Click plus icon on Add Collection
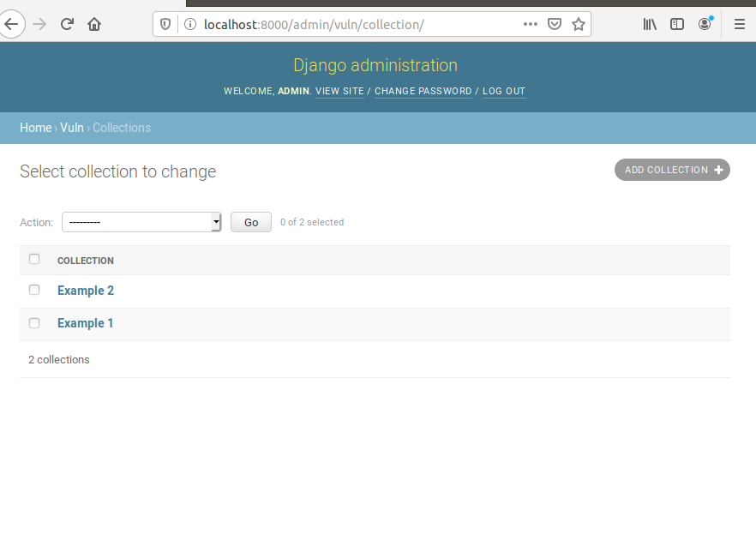The height and width of the screenshot is (540, 756). 718,170
